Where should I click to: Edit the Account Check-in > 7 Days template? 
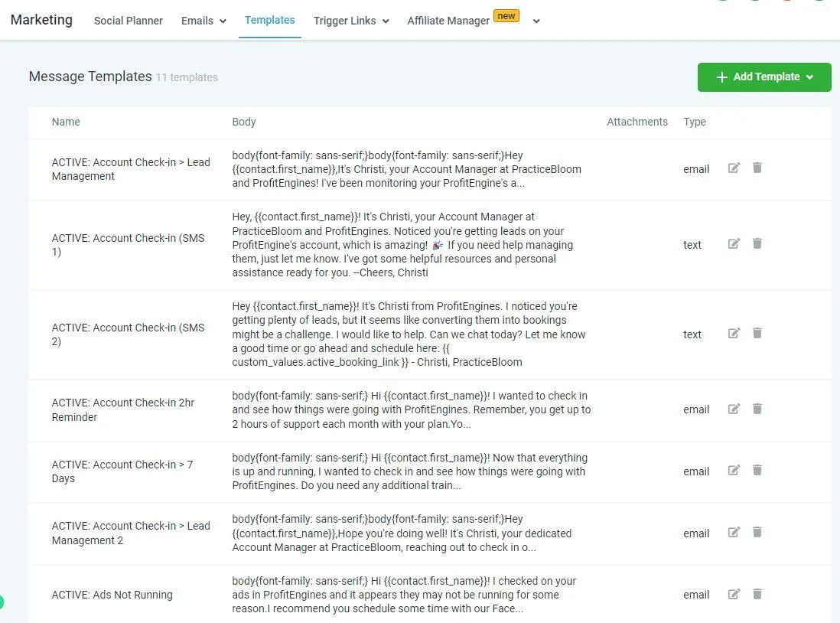pos(734,470)
